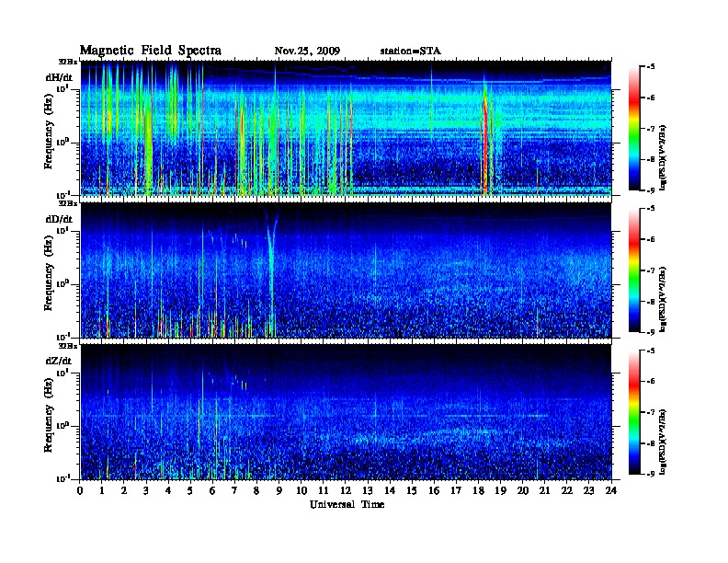The height and width of the screenshot is (563, 728).
Task: Click hour "18" on the time axis
Action: 478,491
